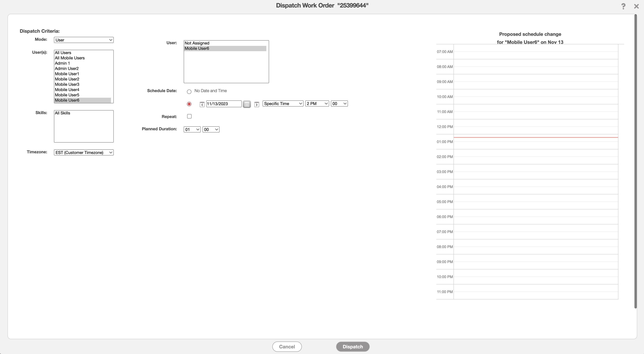The width and height of the screenshot is (644, 354).
Task: Click the help question mark icon
Action: (623, 6)
